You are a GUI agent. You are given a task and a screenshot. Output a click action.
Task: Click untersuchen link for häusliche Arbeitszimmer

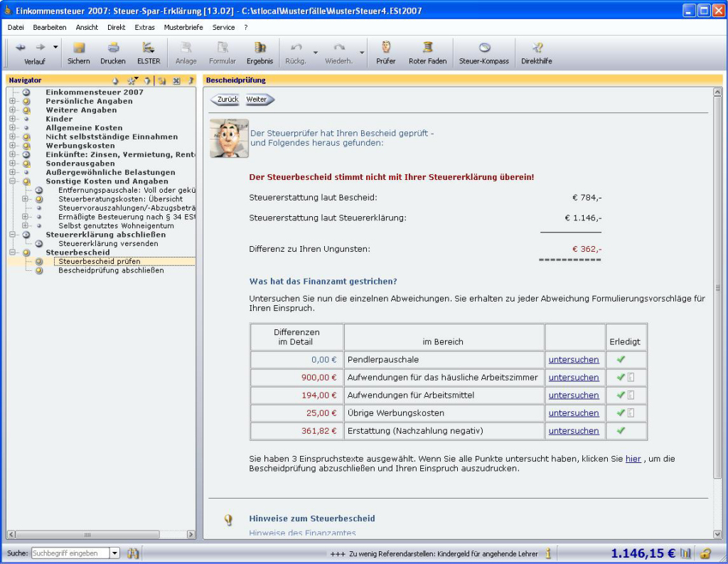[574, 377]
